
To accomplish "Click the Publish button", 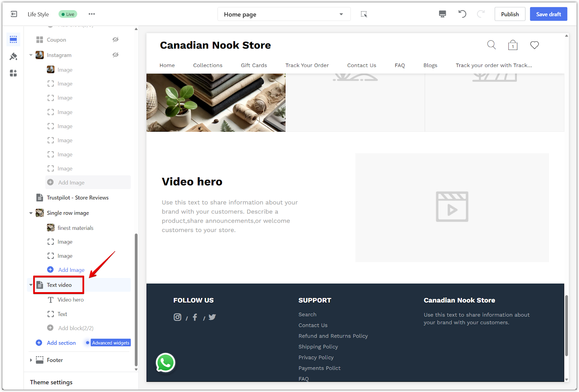I will point(510,14).
